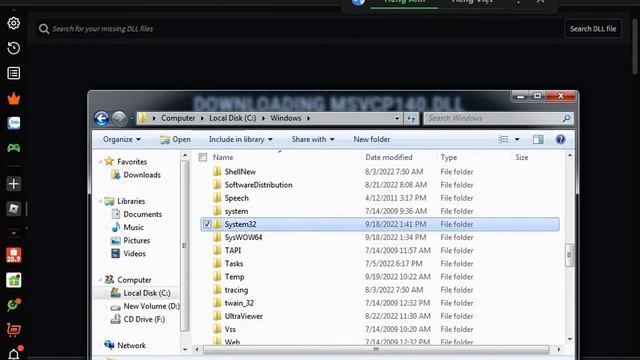The height and width of the screenshot is (360, 640).
Task: Open the Organize dropdown menu
Action: 122,139
